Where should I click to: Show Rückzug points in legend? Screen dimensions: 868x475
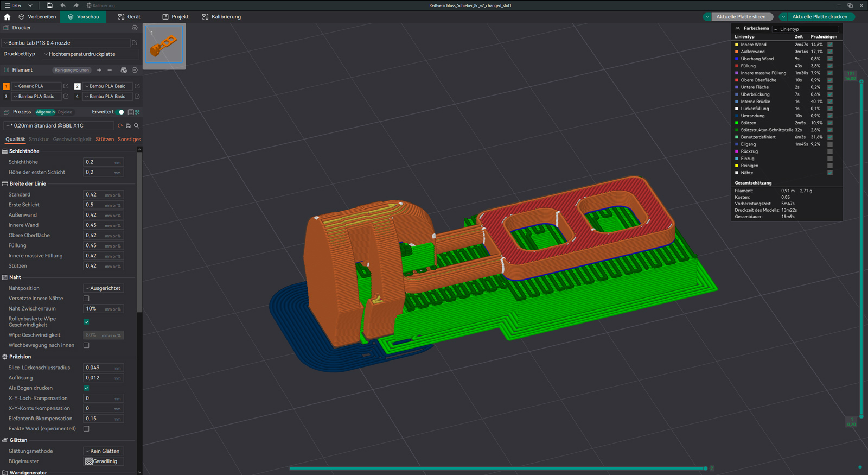pos(830,151)
